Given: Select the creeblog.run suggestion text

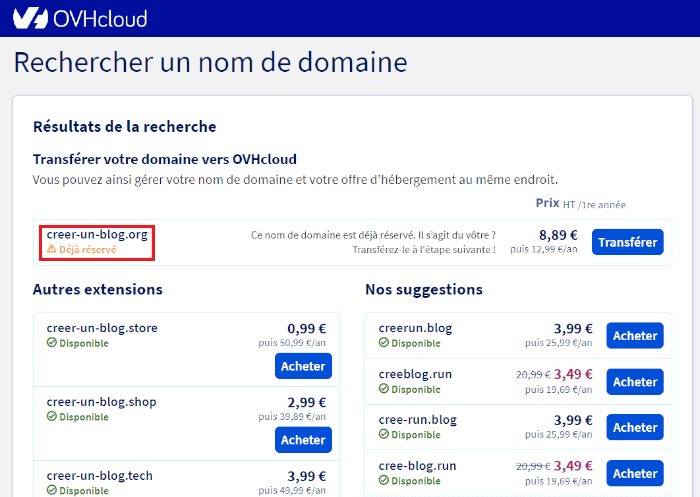Looking at the screenshot, I should click(415, 374).
